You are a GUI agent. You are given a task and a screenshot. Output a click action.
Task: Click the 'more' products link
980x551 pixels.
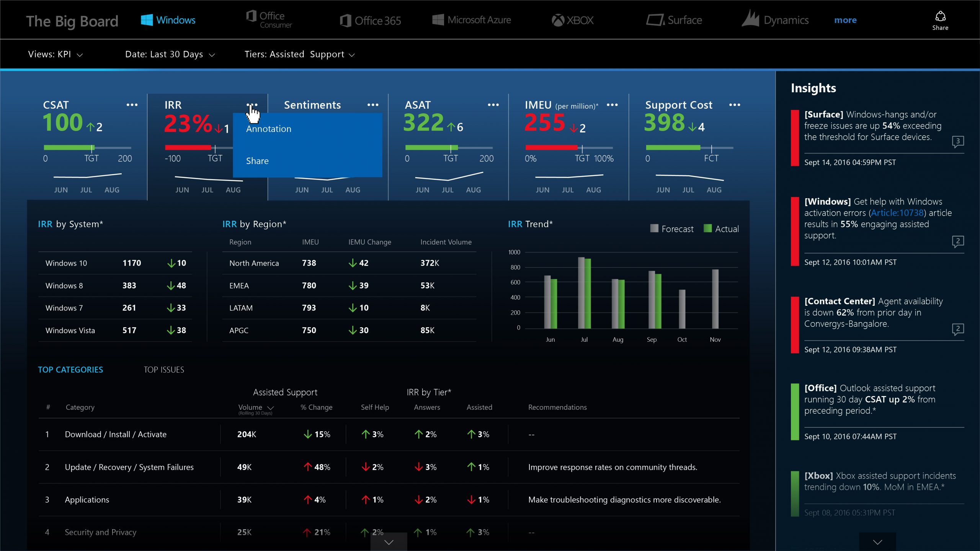(845, 20)
